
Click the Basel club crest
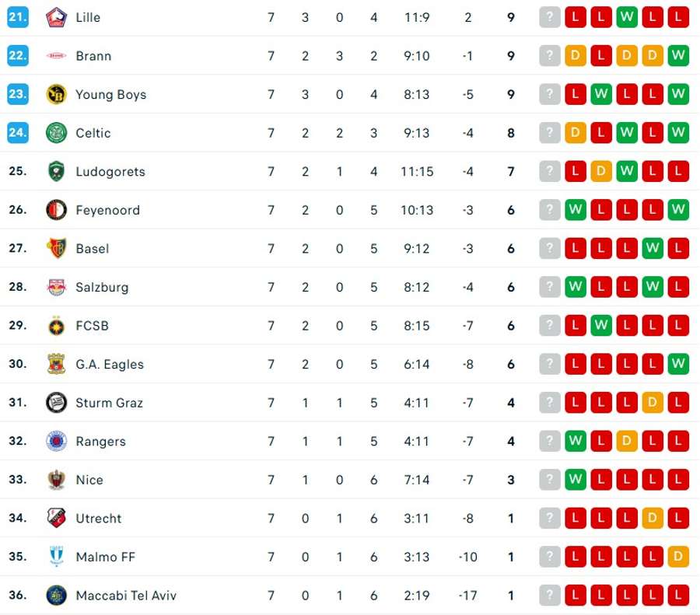pyautogui.click(x=57, y=249)
